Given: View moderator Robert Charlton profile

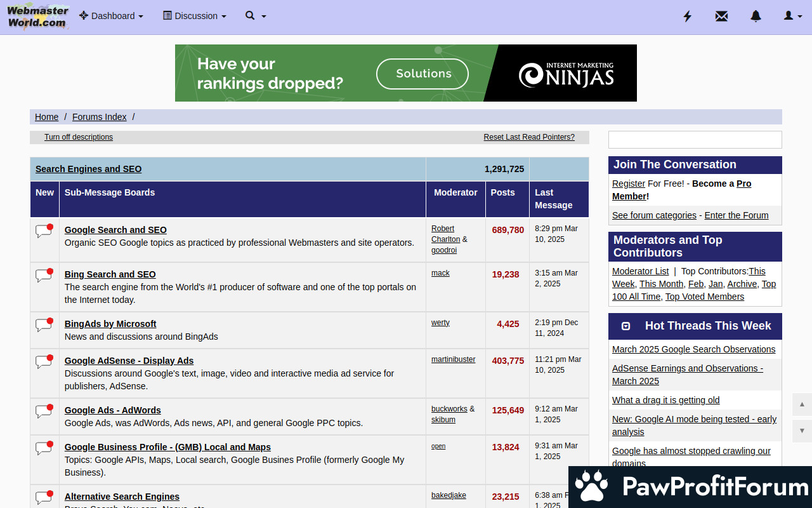Looking at the screenshot, I should [x=445, y=234].
